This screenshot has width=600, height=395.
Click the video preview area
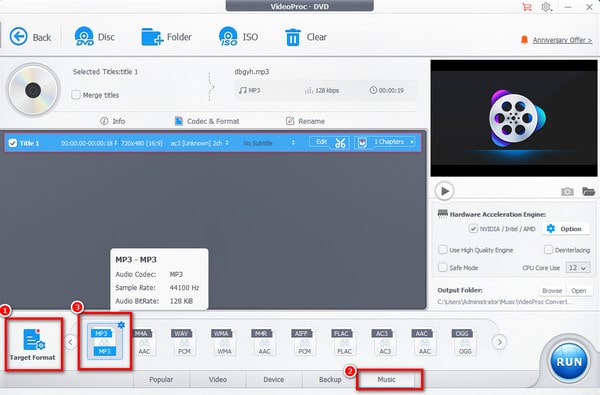tap(514, 118)
